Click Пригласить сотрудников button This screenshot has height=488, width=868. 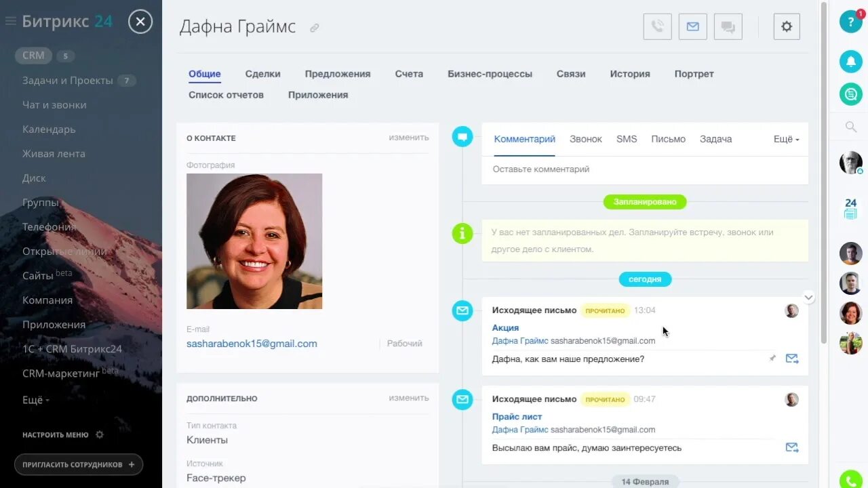coord(79,464)
